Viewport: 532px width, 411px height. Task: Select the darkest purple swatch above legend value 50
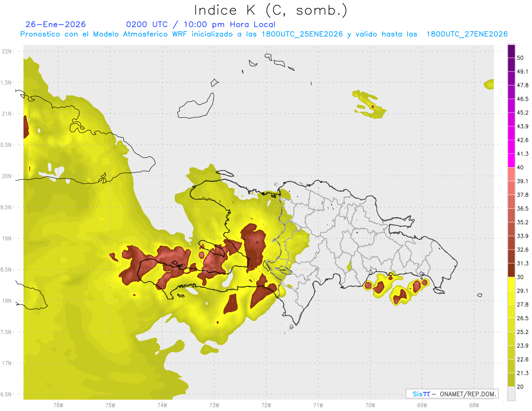coord(511,51)
